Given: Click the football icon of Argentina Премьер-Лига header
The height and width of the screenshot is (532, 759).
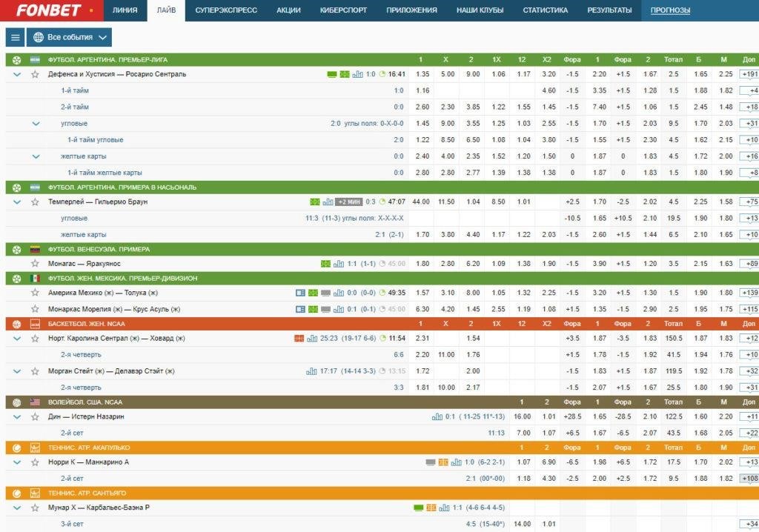Looking at the screenshot, I should 16,60.
